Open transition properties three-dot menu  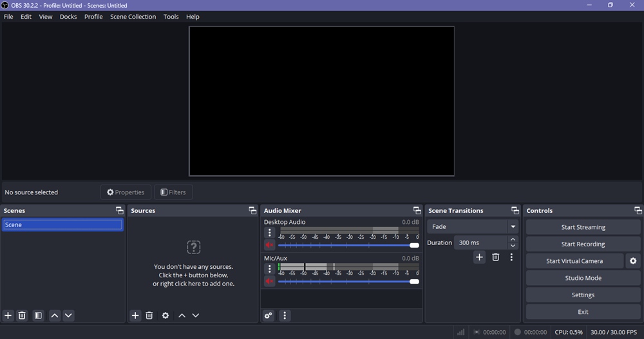(511, 257)
